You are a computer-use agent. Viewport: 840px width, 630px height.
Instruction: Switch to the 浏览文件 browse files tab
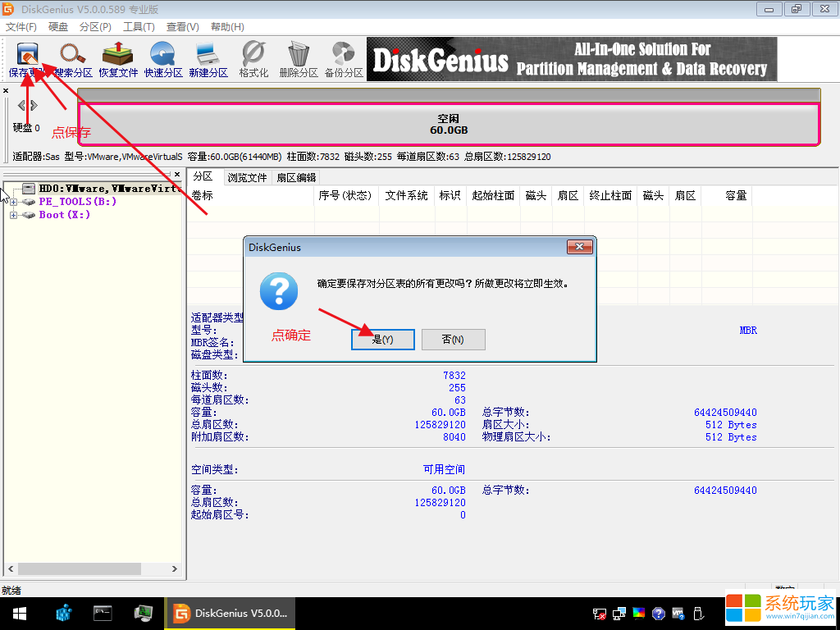247,177
